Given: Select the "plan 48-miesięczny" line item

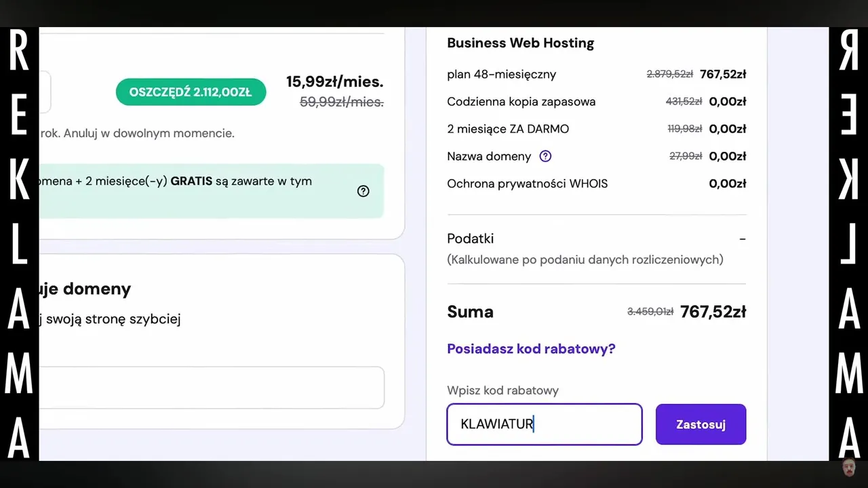Looking at the screenshot, I should click(501, 75).
